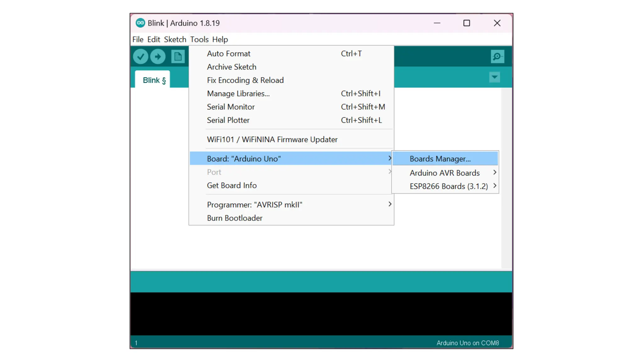The image size is (644, 362).
Task: Select Auto Format menu entry
Action: click(229, 53)
